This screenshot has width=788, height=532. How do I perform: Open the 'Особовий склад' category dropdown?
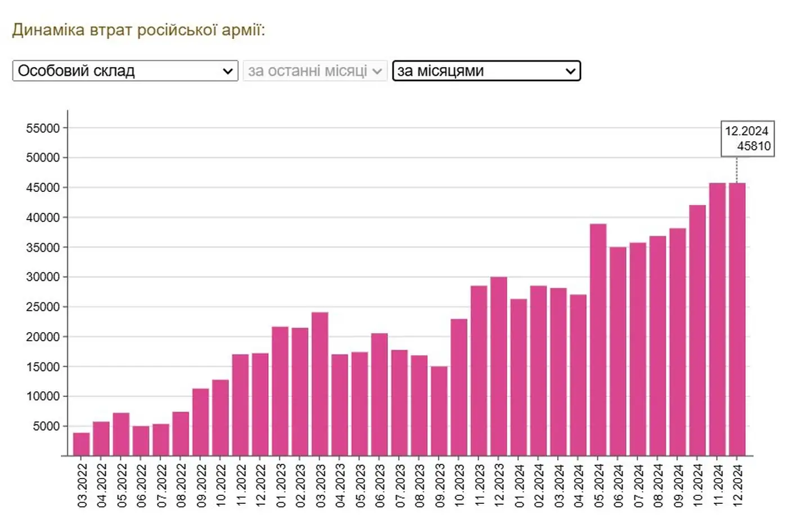pyautogui.click(x=125, y=71)
